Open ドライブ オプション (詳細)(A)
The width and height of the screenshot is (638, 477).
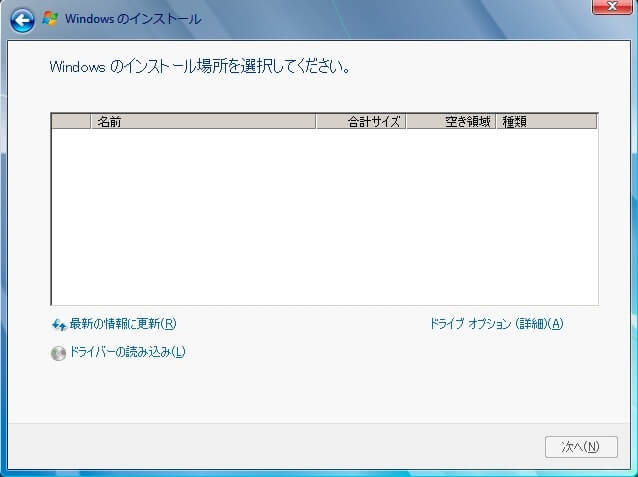496,324
